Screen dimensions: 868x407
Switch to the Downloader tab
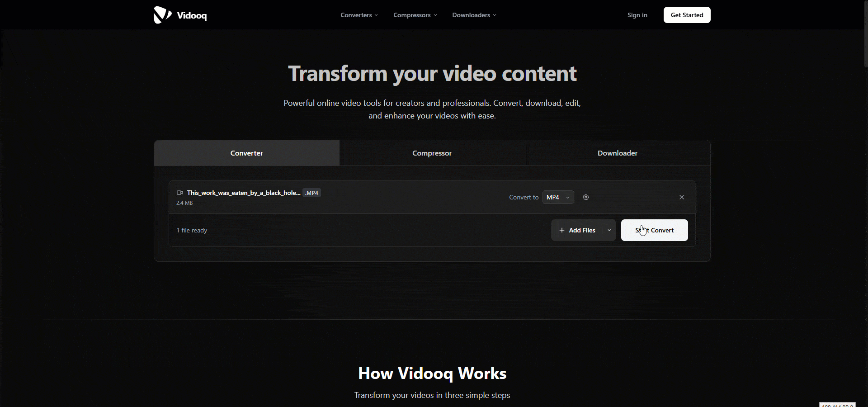point(617,153)
